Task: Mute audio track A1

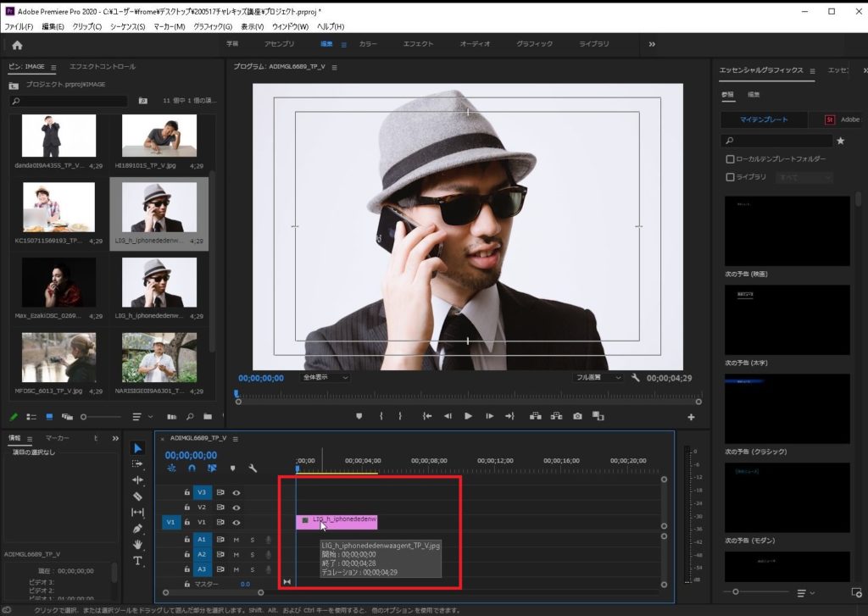Action: 236,539
